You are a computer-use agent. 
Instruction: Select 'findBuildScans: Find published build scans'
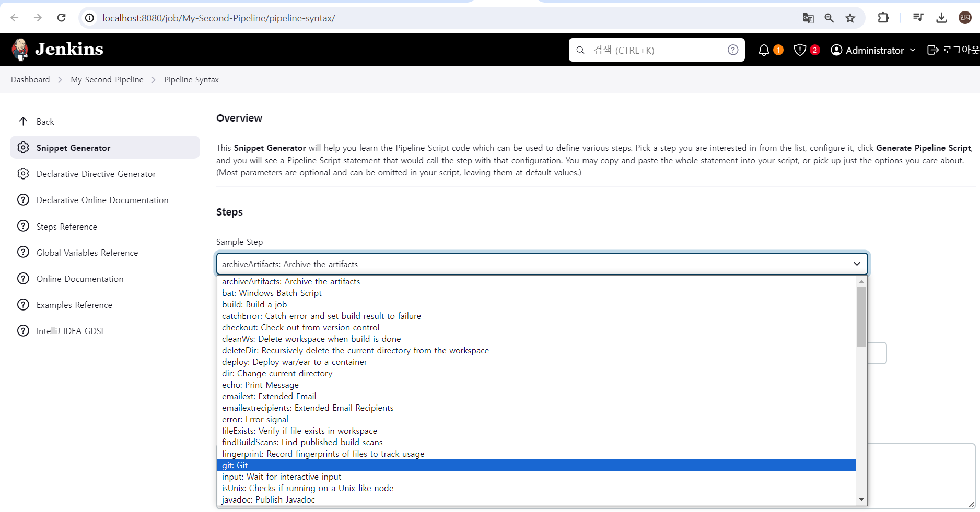536,442
